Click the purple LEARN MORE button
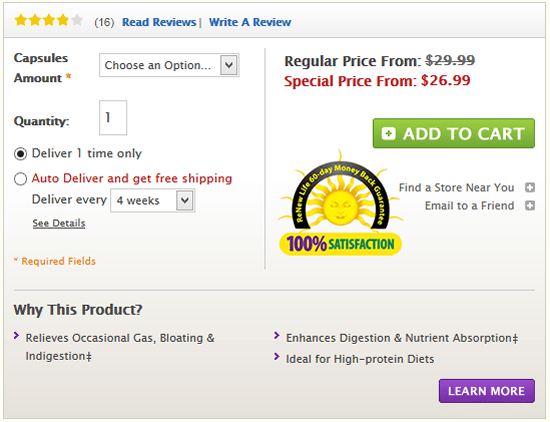This screenshot has height=422, width=550. click(x=487, y=391)
